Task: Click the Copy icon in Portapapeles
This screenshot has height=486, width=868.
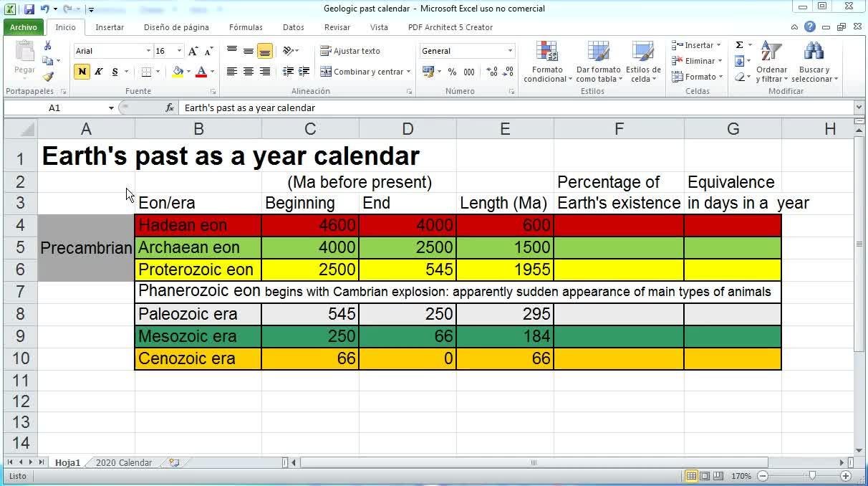Action: 48,61
